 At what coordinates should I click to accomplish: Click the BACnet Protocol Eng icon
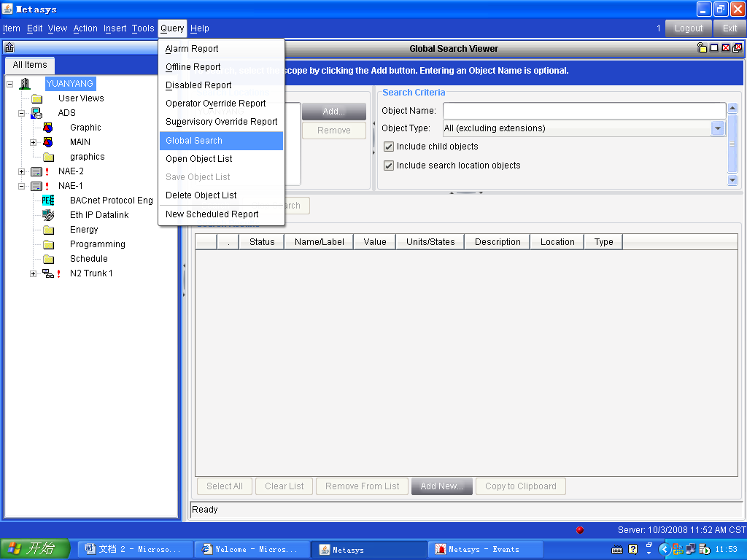(x=47, y=201)
